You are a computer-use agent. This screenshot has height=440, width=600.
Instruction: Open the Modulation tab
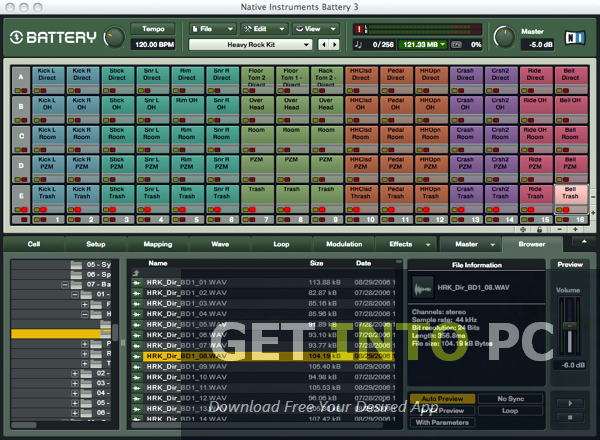click(344, 244)
